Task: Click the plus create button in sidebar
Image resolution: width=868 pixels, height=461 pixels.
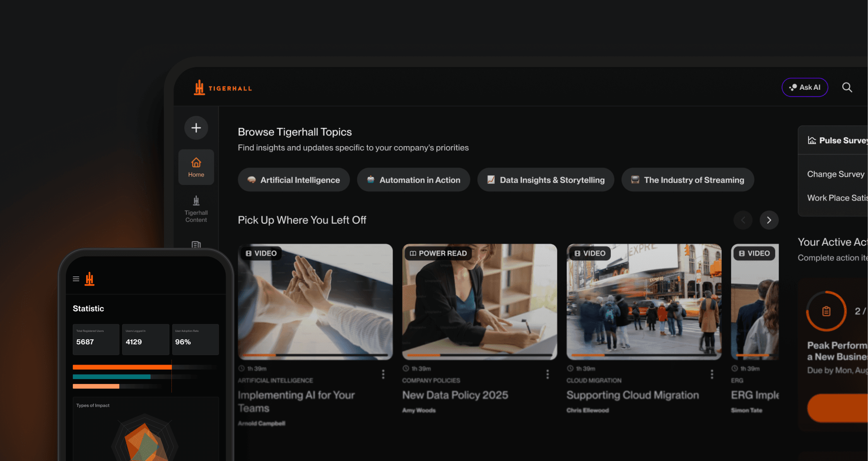Action: (x=196, y=128)
